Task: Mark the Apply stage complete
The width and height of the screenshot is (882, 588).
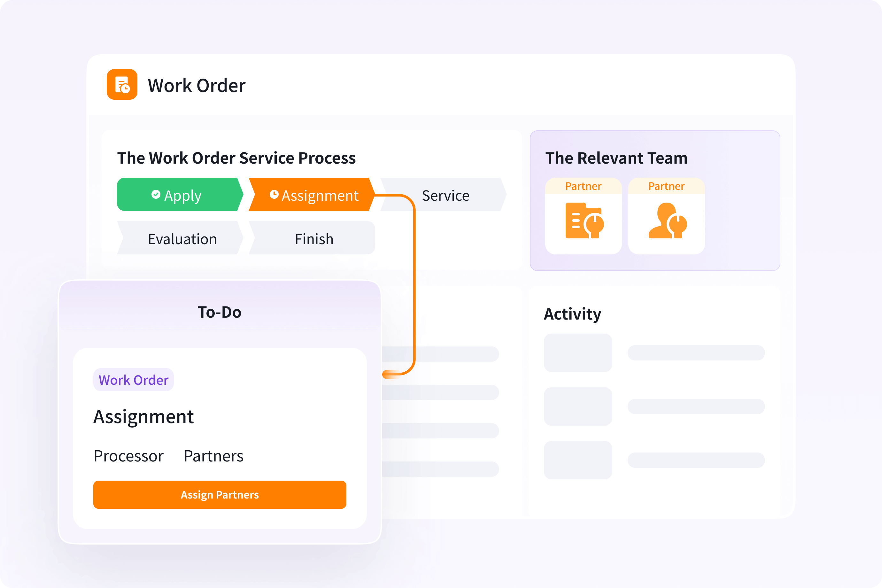Action: (179, 195)
